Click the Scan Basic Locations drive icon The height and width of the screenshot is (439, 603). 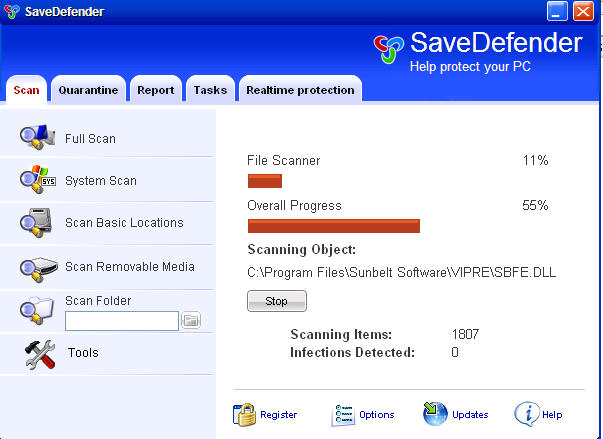[x=36, y=223]
